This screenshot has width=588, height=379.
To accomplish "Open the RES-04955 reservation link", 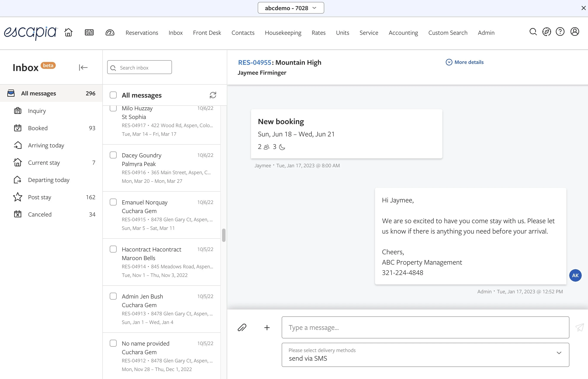I will (x=254, y=63).
